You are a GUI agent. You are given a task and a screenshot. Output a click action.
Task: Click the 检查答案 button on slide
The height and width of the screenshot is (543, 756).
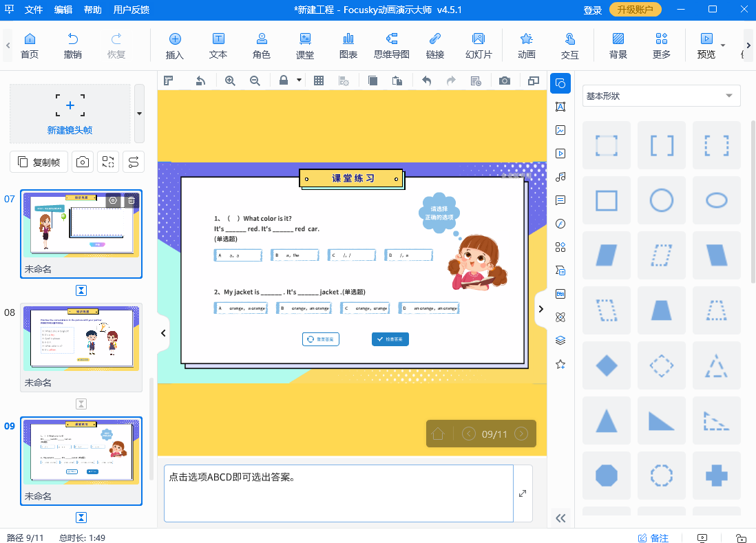390,339
